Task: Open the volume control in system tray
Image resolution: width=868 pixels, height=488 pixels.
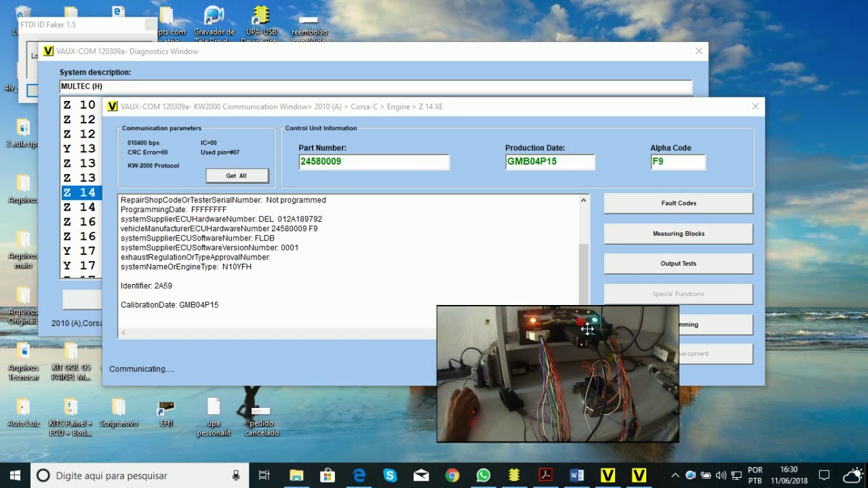Action: [721, 475]
